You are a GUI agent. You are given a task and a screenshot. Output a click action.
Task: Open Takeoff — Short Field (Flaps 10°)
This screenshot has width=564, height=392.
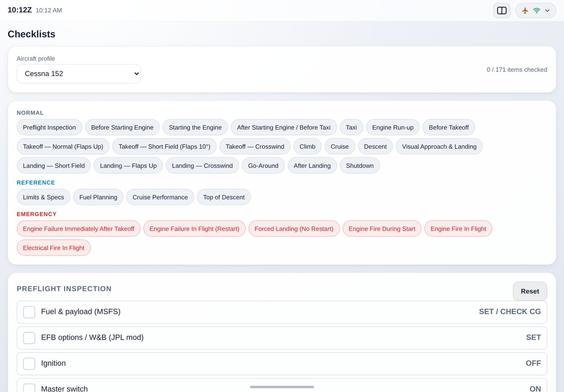tap(164, 147)
